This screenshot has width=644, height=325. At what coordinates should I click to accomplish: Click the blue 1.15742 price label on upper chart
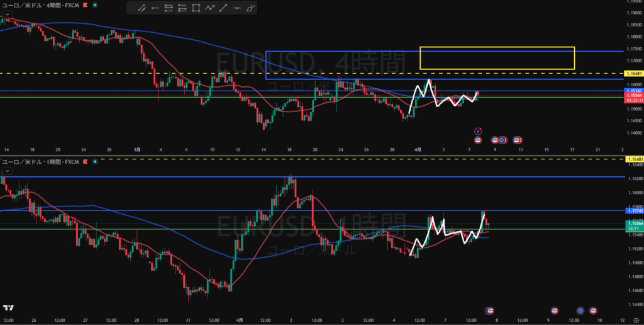click(x=633, y=91)
